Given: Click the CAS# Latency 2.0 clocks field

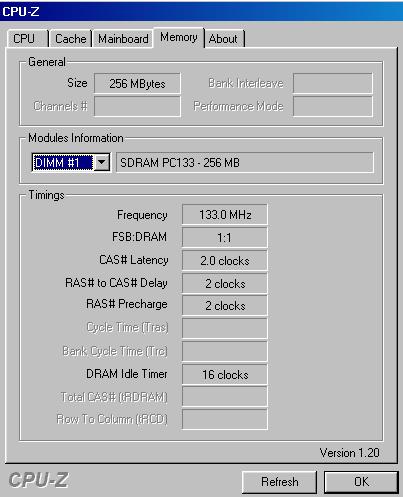Looking at the screenshot, I should (x=225, y=261).
